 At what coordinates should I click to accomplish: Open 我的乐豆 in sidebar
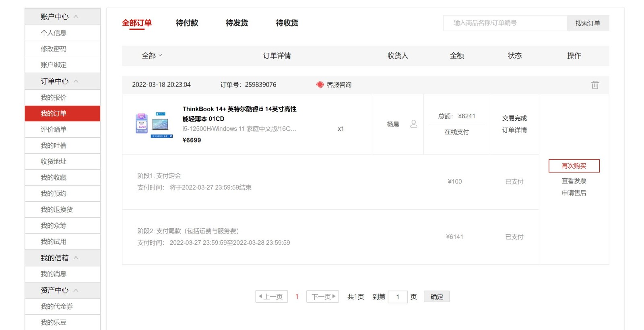tap(62, 322)
